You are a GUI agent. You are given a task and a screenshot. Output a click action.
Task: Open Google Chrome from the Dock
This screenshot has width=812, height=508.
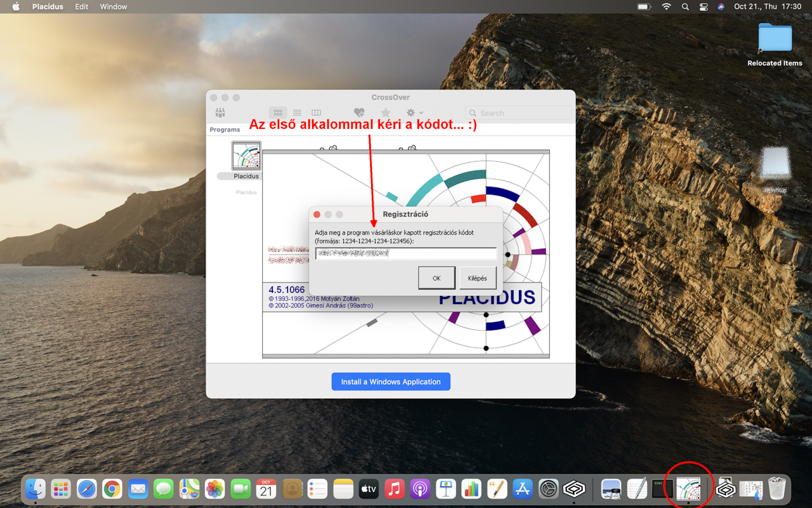[112, 489]
